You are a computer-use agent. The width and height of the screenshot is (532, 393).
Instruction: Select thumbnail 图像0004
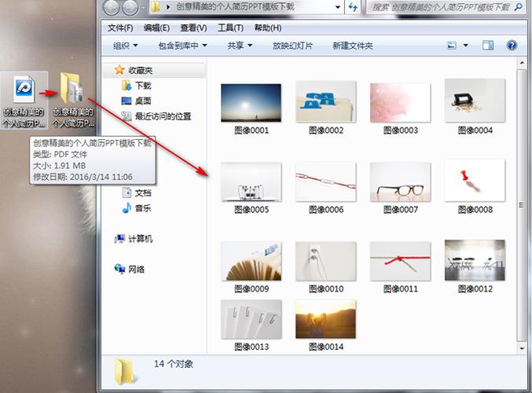(475, 101)
